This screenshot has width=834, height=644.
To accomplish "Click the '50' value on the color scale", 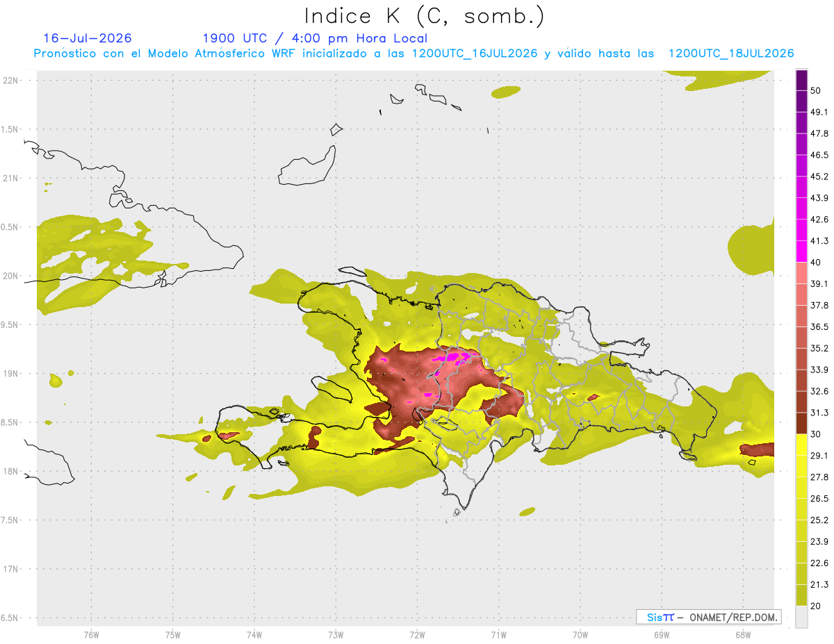I will pyautogui.click(x=816, y=90).
